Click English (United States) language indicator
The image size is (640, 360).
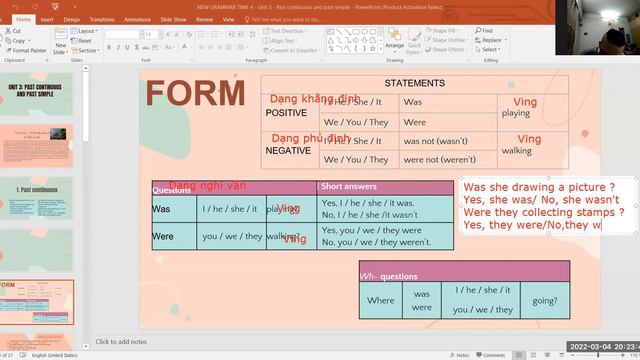[55, 356]
